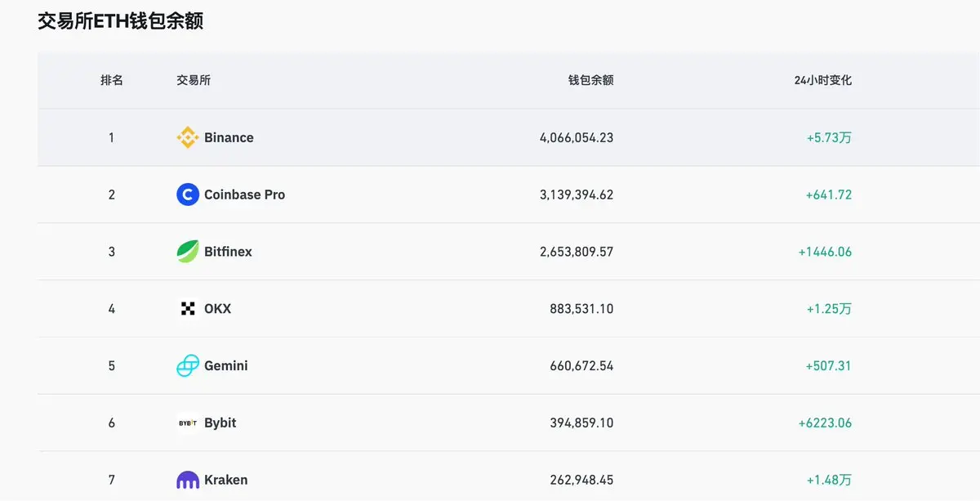The width and height of the screenshot is (980, 501).
Task: Select Bybit balance value 394,859.10
Action: pyautogui.click(x=581, y=423)
